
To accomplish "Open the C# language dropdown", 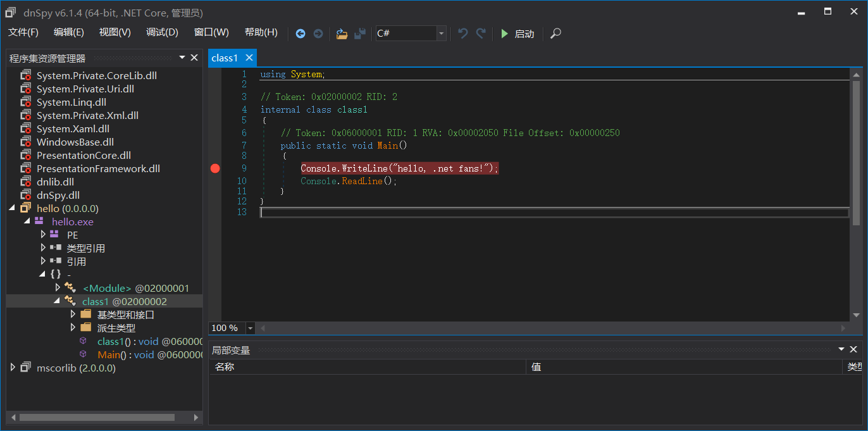I will (441, 34).
